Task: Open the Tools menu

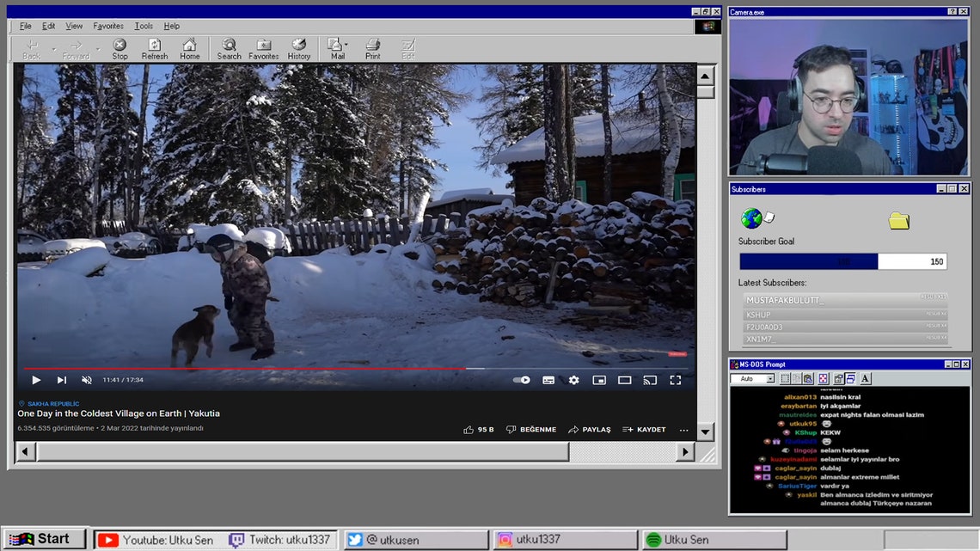Action: [143, 26]
